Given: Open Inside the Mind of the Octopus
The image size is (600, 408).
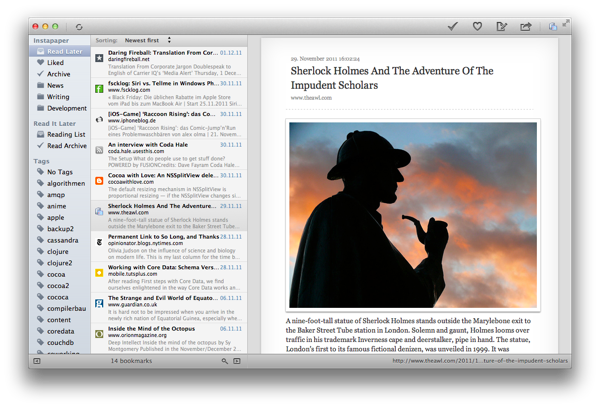Looking at the screenshot, I should point(169,338).
